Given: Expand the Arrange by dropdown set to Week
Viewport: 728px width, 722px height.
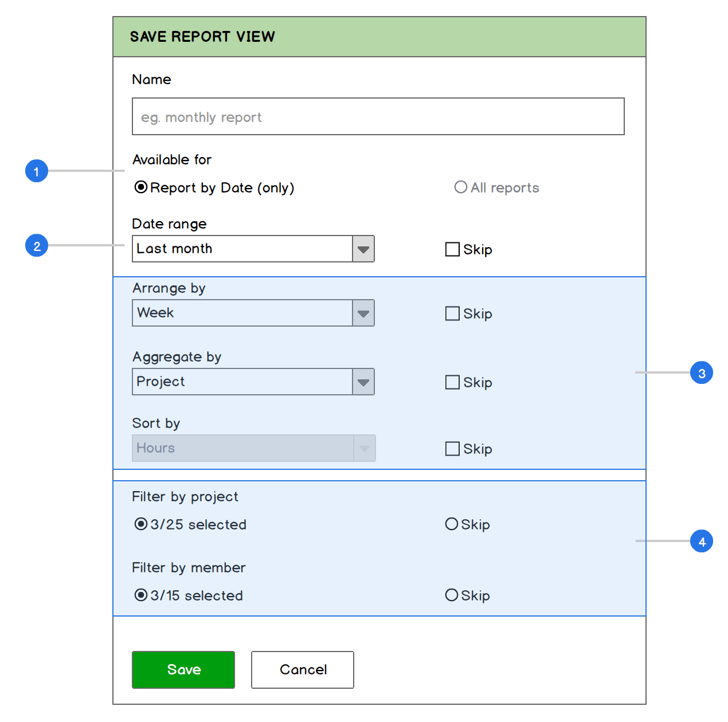Looking at the screenshot, I should click(x=363, y=313).
